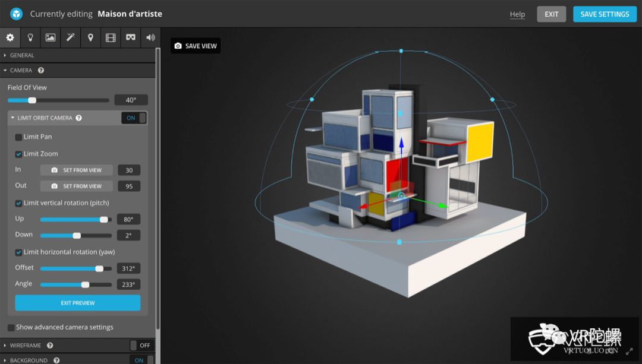The image size is (642, 364).
Task: Click the Offset value field 312°
Action: (x=128, y=268)
